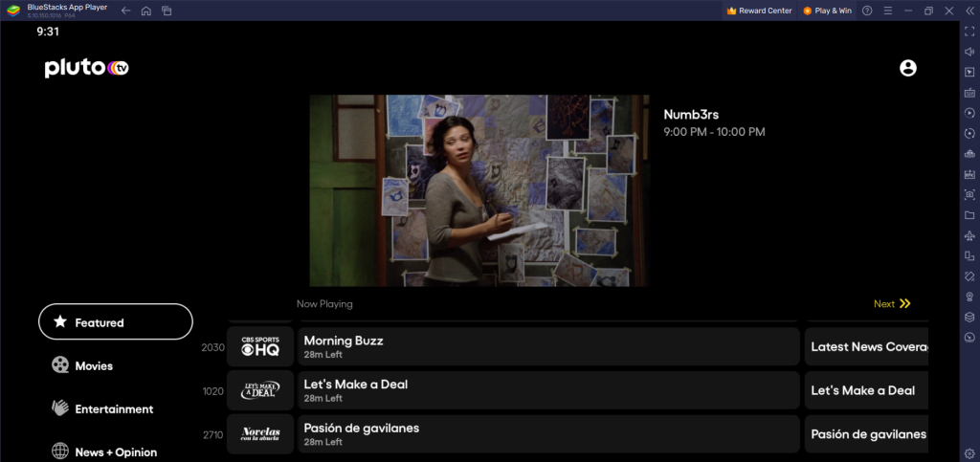Click the Numb3rs program title
The height and width of the screenshot is (462, 980).
click(691, 115)
